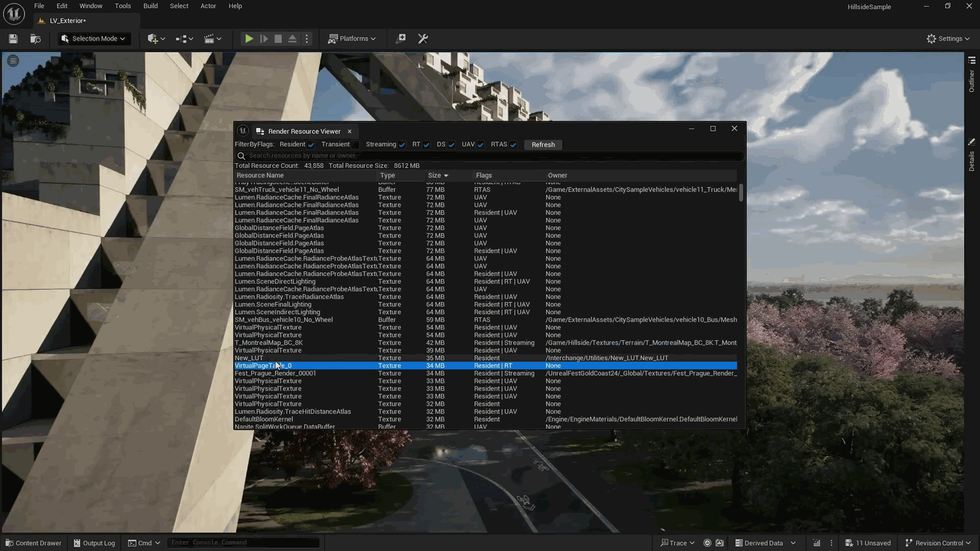Click the Stop simulation button
Viewport: 980px width, 551px height.
pos(278,39)
